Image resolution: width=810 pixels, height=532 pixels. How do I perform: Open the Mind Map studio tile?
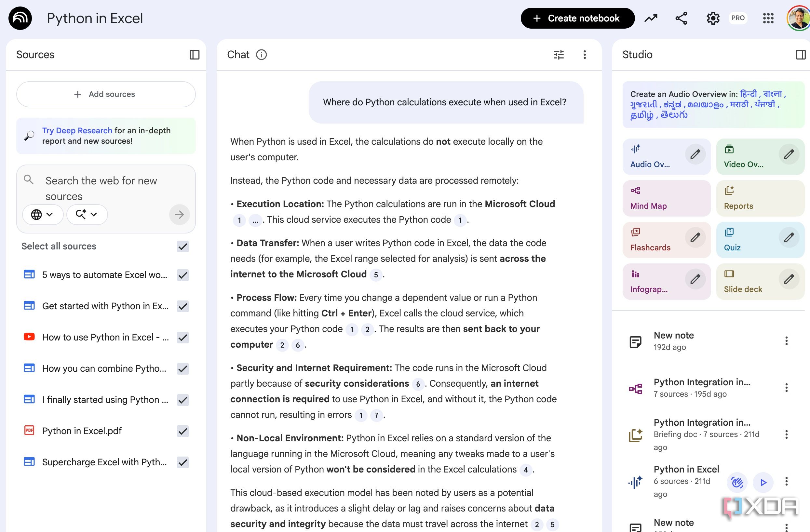(666, 198)
